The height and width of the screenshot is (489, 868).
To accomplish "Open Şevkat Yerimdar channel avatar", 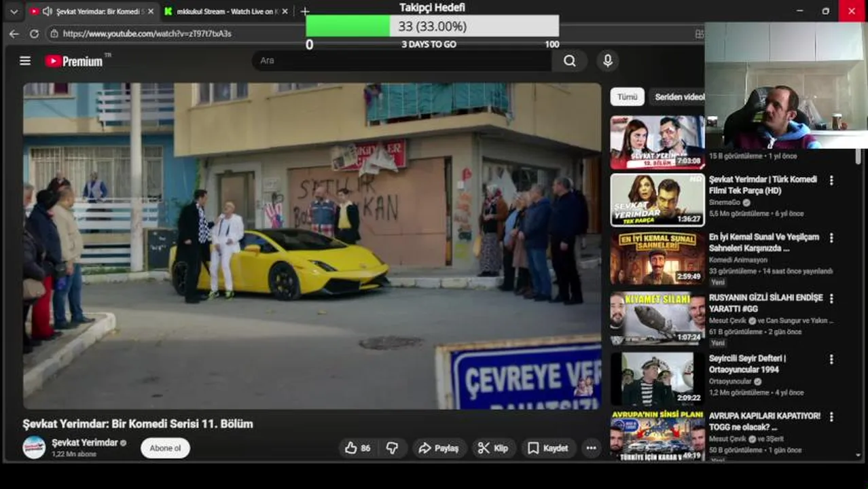I will pos(34,448).
